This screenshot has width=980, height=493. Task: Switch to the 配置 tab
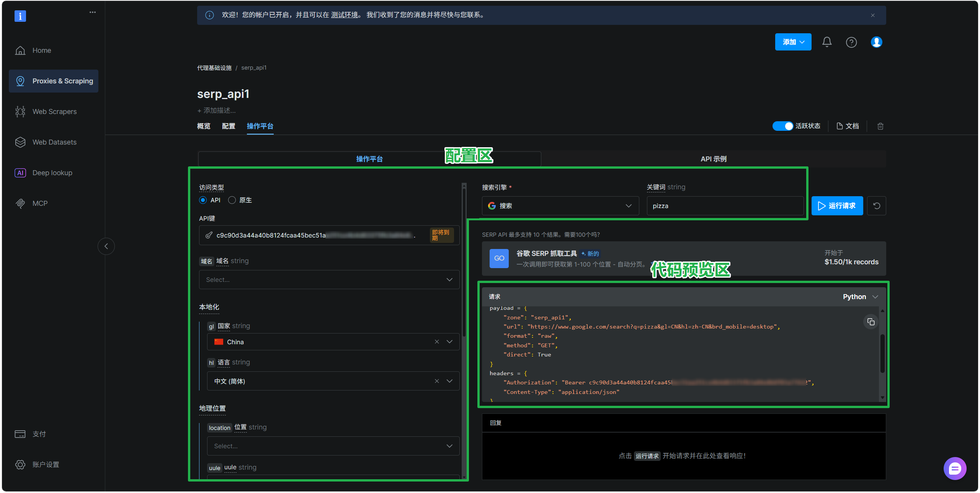(x=228, y=126)
